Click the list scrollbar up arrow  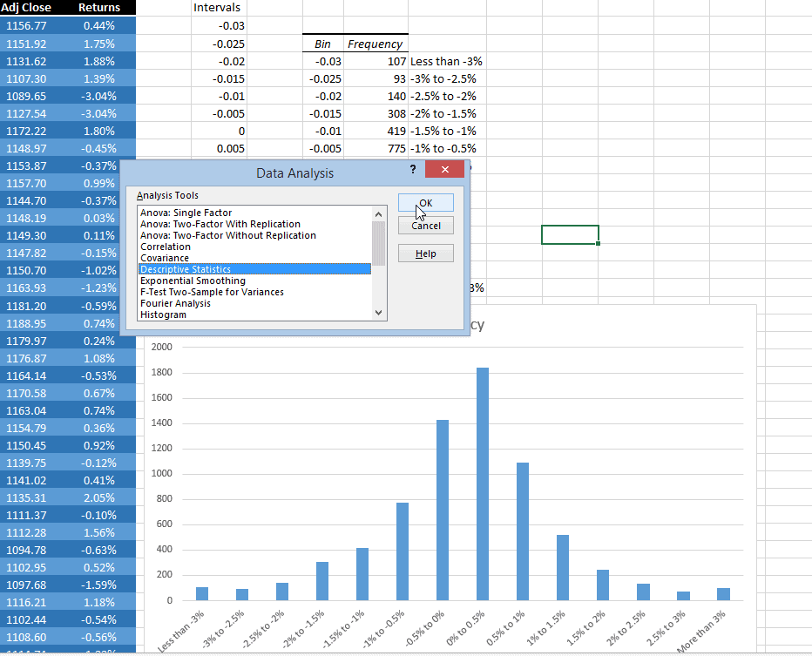378,213
